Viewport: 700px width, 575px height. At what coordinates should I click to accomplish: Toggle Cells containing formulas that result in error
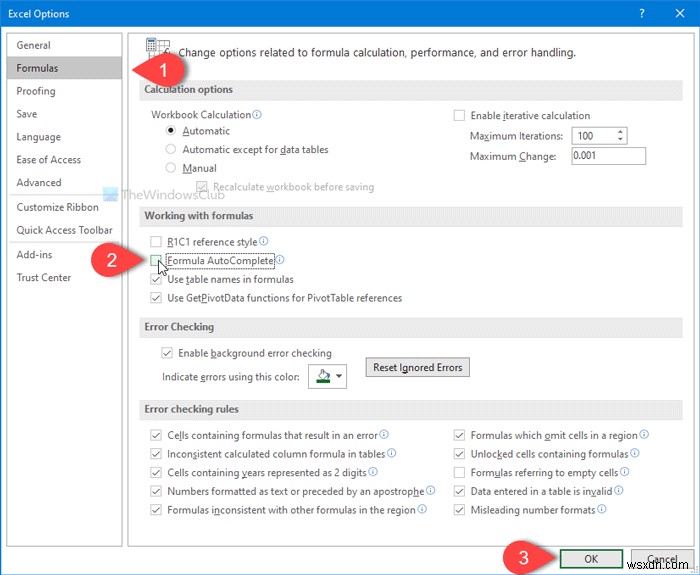pyautogui.click(x=155, y=435)
